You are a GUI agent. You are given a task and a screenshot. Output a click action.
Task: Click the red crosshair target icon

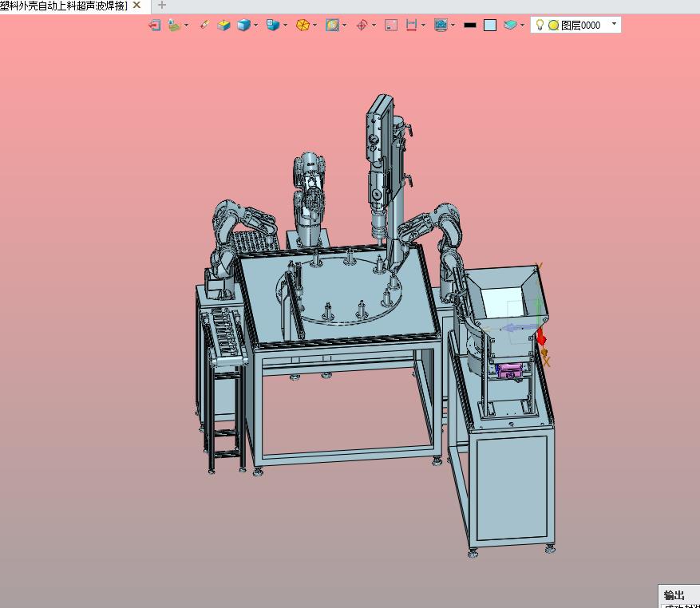click(362, 25)
